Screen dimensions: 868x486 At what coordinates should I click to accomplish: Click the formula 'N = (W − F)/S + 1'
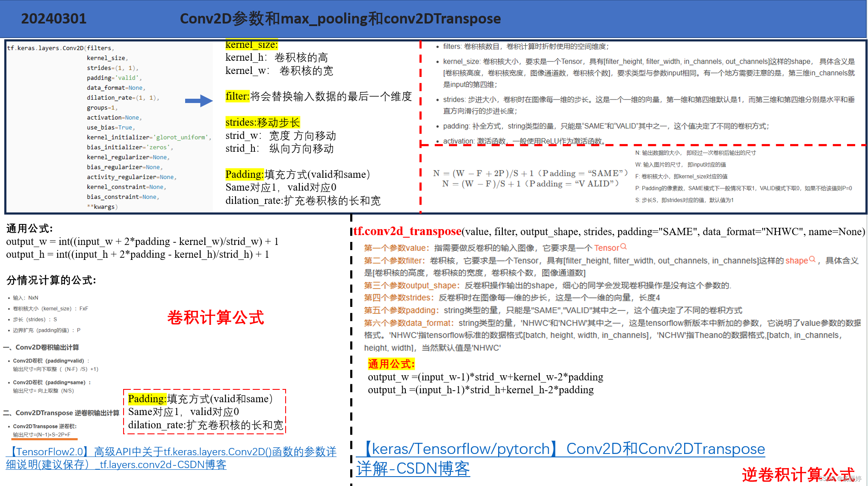[x=531, y=184]
